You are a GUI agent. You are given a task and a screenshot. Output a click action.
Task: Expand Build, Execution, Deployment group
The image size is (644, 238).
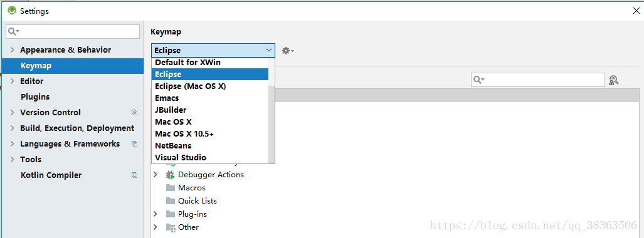point(13,128)
